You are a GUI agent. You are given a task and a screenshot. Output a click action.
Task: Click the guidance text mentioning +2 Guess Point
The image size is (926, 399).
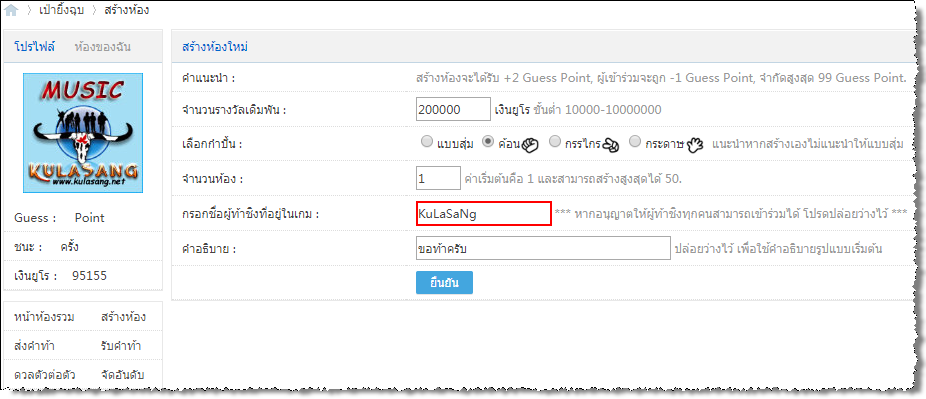coord(661,78)
